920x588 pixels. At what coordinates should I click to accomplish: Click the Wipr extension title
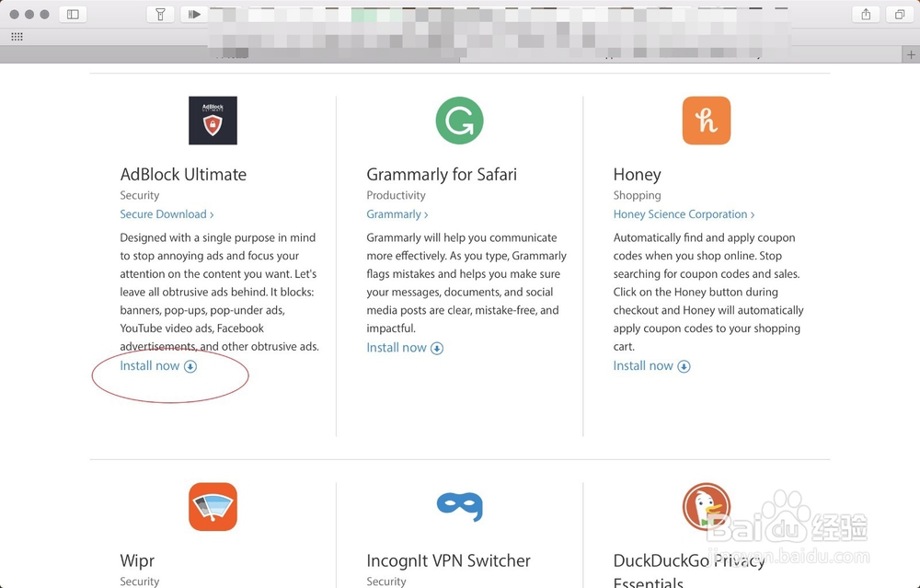click(x=137, y=560)
